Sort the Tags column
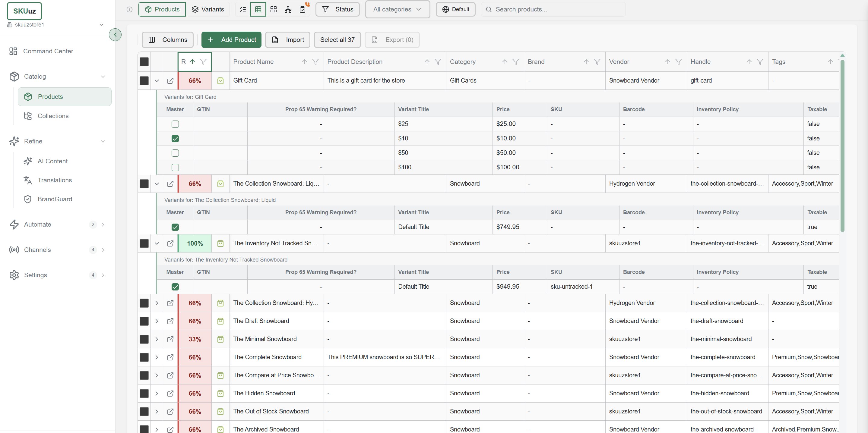 pyautogui.click(x=830, y=61)
